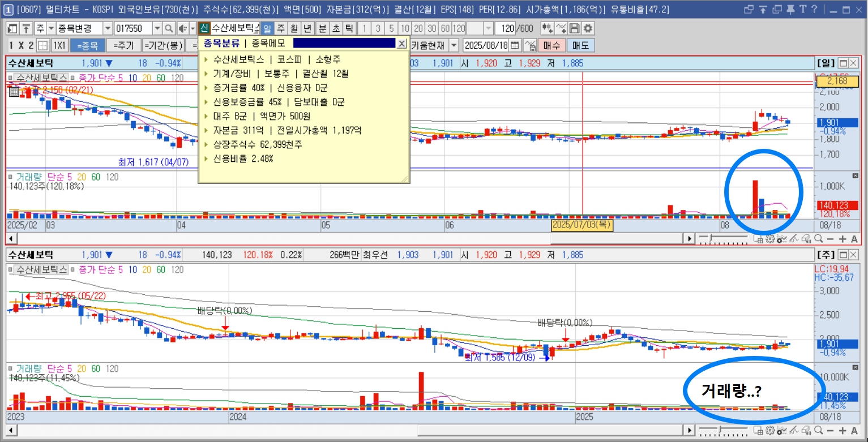Click 신용비율 2.48% row in popup
Screen dimensions: 868x442
click(x=243, y=158)
